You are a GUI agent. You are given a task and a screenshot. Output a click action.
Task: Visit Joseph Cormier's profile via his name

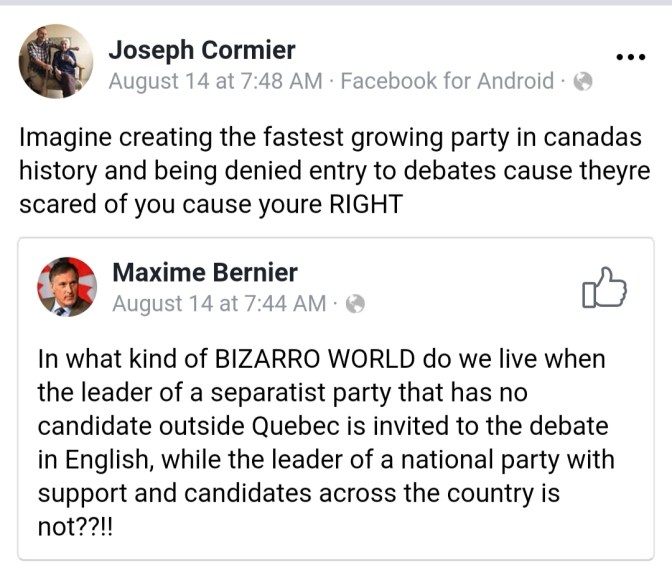click(202, 50)
